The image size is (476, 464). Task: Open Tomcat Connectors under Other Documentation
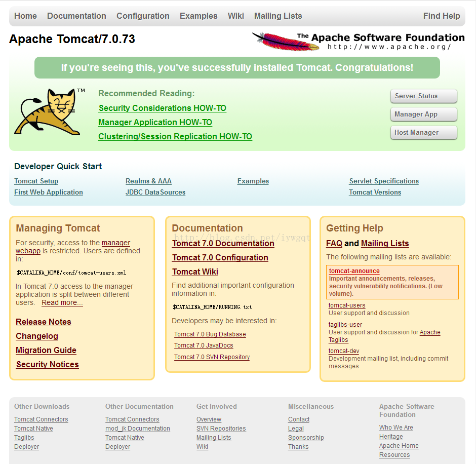(132, 419)
